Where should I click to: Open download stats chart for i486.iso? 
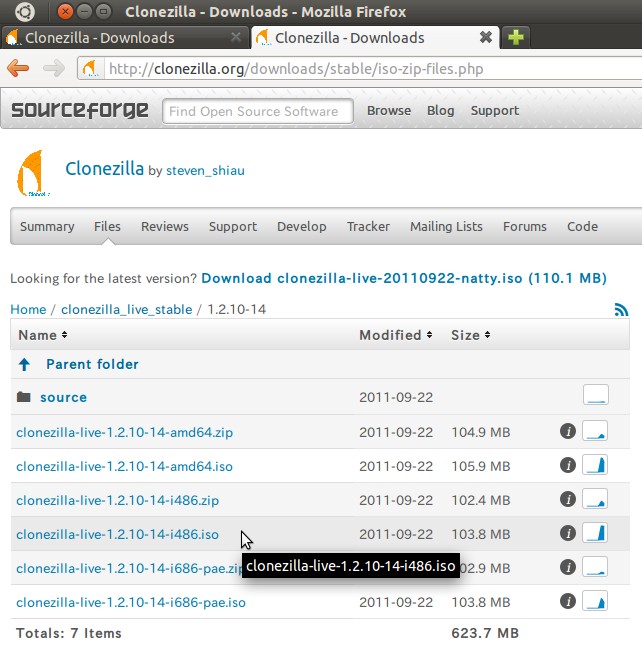[x=595, y=533]
